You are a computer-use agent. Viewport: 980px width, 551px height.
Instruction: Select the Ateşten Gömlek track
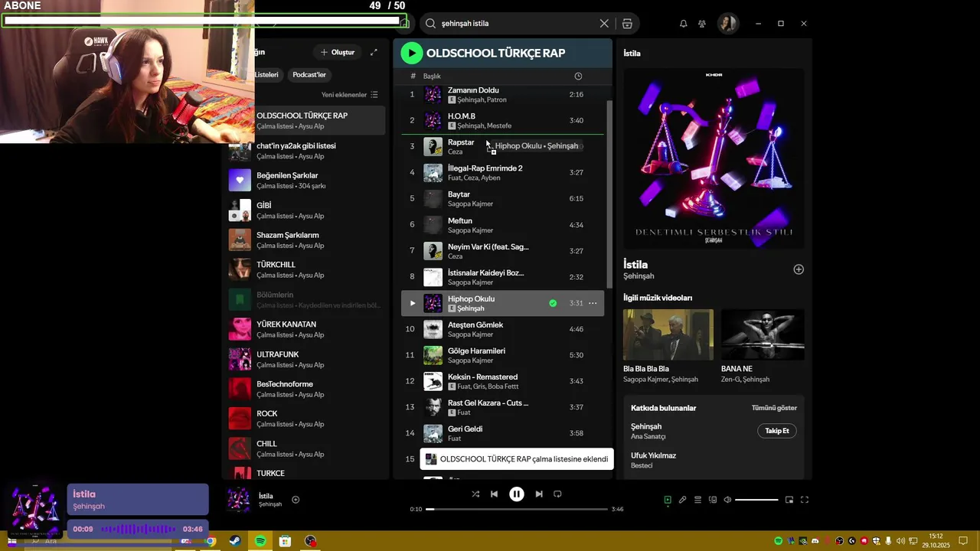coord(503,329)
